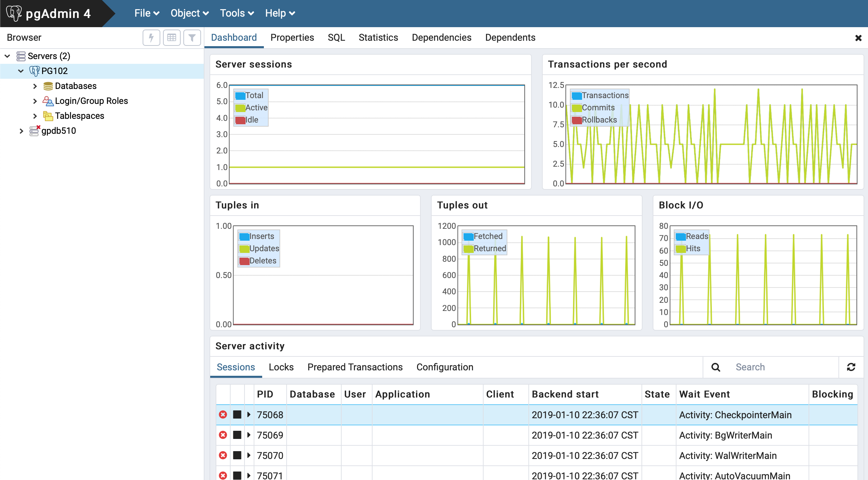The height and width of the screenshot is (480, 868).
Task: Open the Configuration activity tab
Action: pyautogui.click(x=445, y=367)
